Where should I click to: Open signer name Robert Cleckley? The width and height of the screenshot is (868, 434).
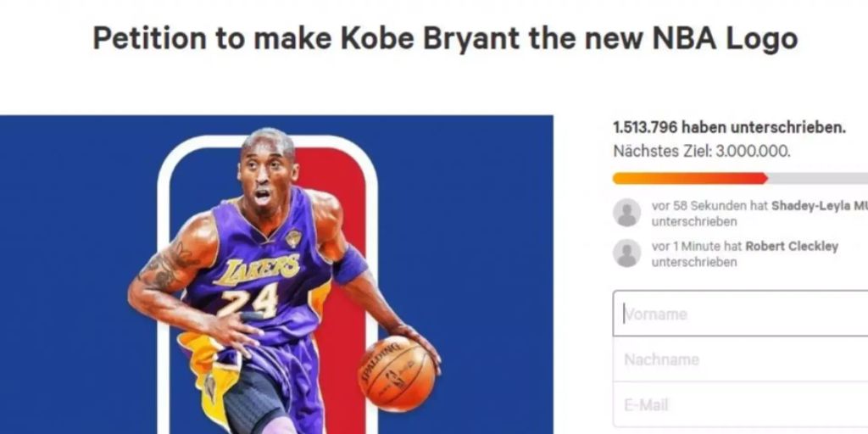[792, 247]
